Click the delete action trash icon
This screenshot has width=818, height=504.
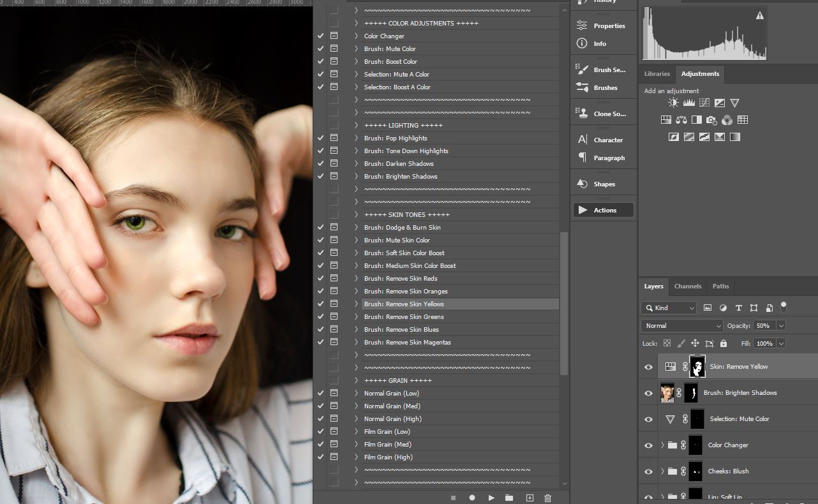(547, 498)
